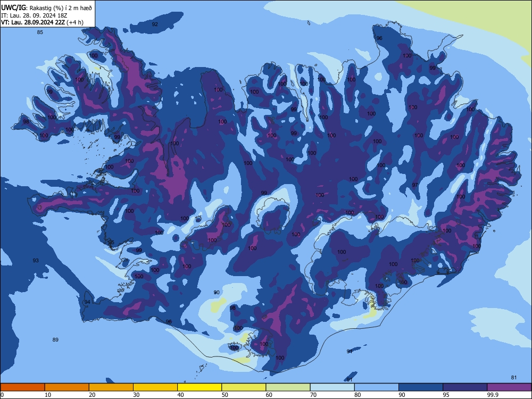Viewport: 532px width, 399px height.
Task: Pick the 20–30 legend color band
Action: click(x=111, y=387)
